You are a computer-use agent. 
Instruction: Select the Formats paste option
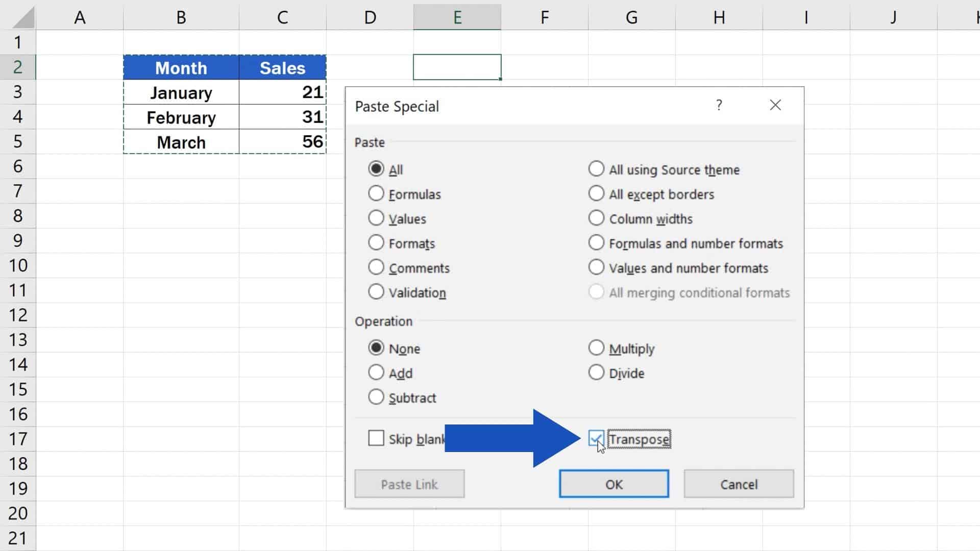point(376,242)
